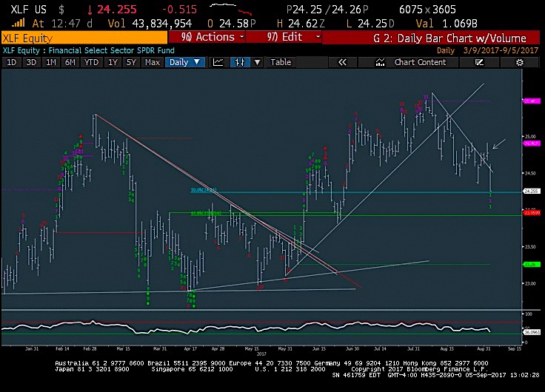Set chart range to 3D
Screen dimensions: 545x392
point(31,62)
